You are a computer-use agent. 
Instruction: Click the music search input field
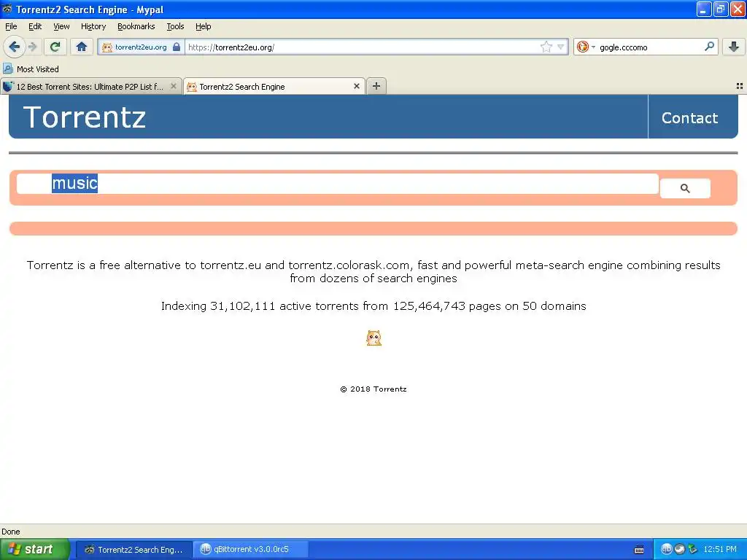tap(337, 184)
